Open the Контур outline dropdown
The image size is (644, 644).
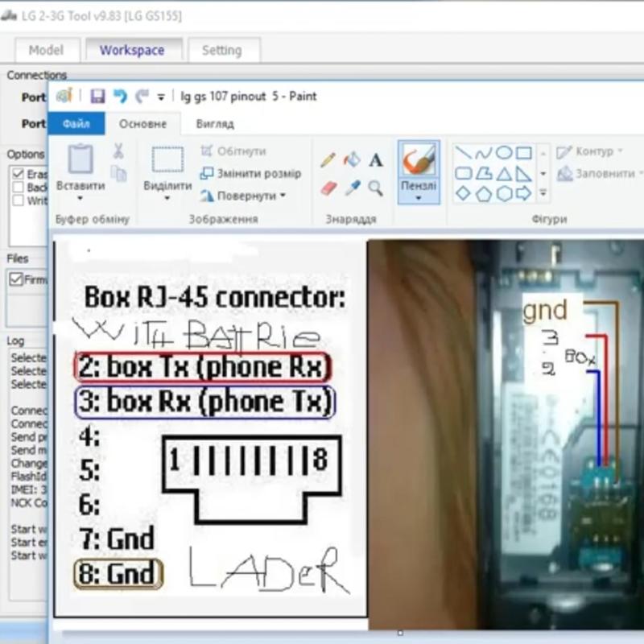[x=590, y=151]
